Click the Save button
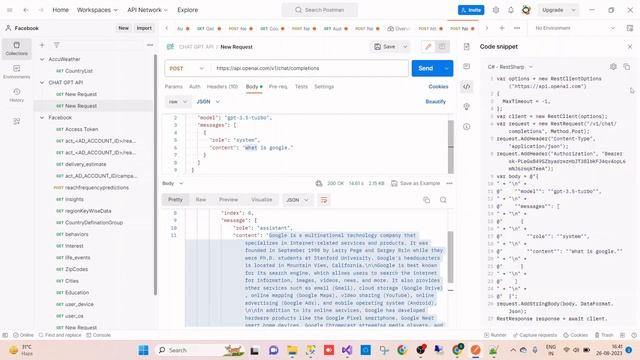 point(385,47)
